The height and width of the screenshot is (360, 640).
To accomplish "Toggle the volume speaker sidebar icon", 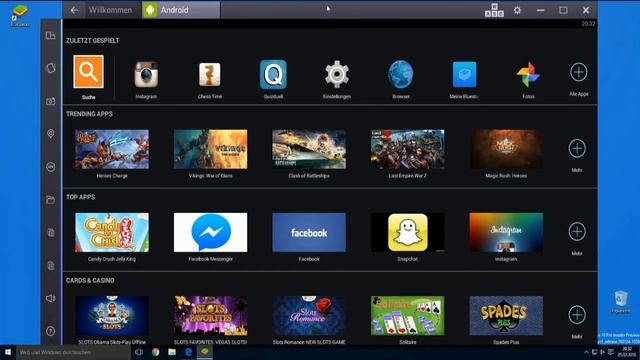I will pyautogui.click(x=51, y=298).
